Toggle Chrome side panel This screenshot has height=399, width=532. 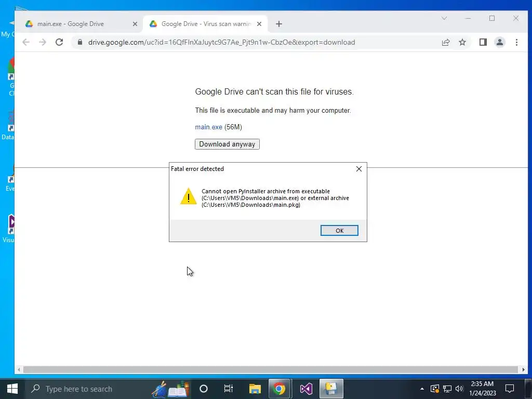tap(483, 42)
